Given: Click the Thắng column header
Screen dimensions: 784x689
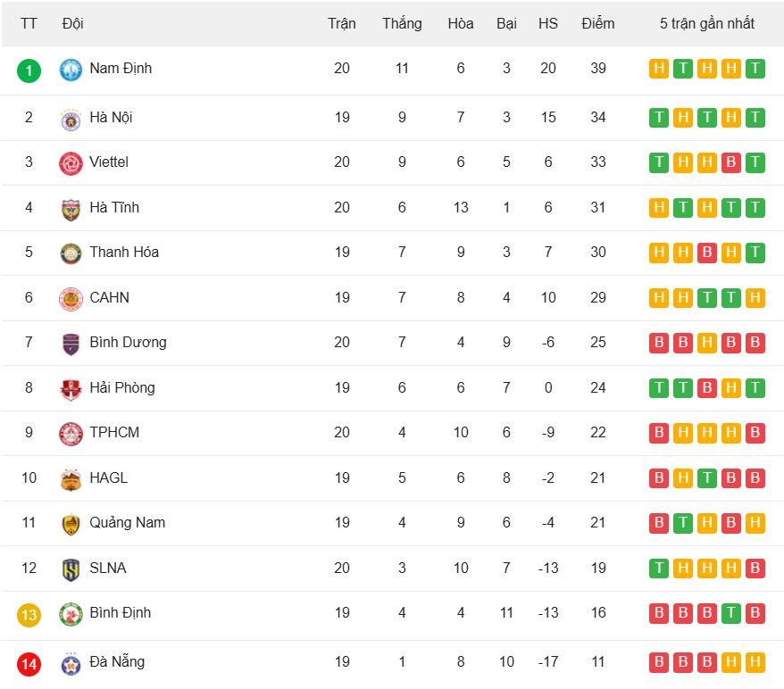Looking at the screenshot, I should coord(402,23).
